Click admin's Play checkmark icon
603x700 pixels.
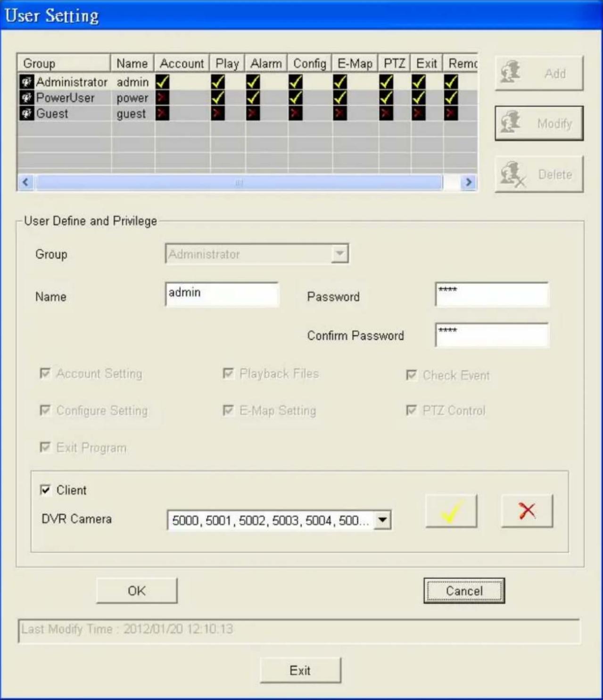(x=218, y=82)
